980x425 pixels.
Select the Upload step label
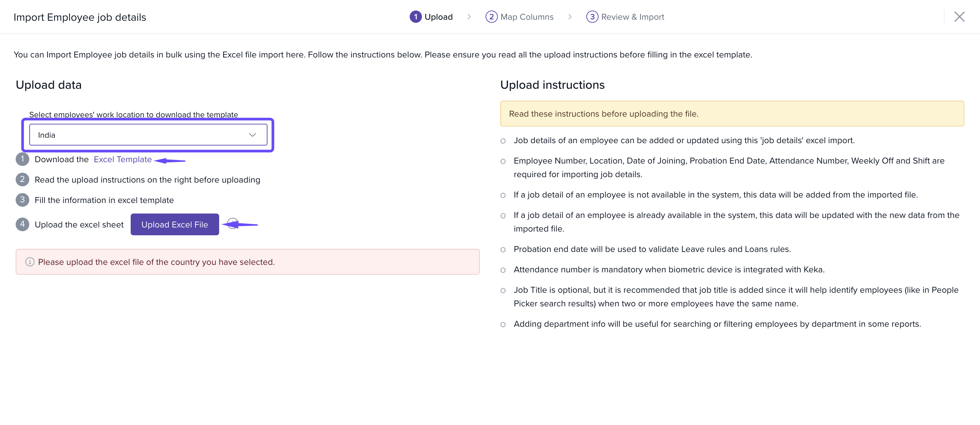point(438,17)
